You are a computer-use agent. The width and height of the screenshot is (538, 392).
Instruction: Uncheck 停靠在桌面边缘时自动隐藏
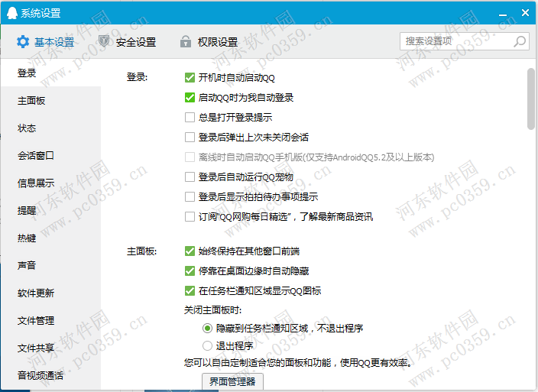pyautogui.click(x=190, y=271)
